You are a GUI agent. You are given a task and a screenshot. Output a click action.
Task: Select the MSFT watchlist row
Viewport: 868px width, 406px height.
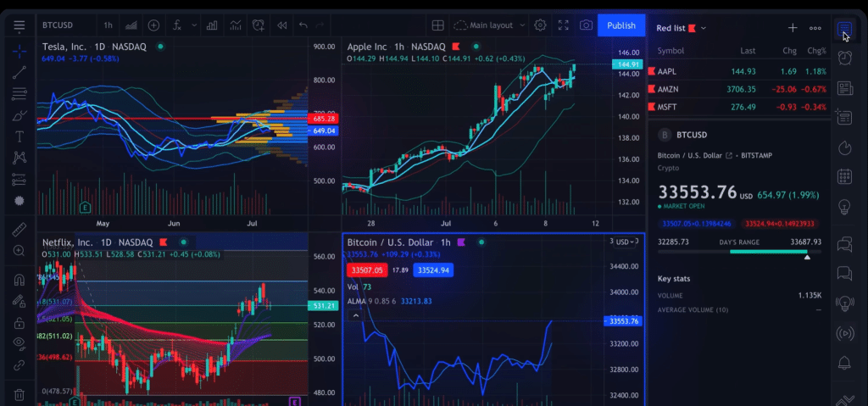tap(738, 107)
